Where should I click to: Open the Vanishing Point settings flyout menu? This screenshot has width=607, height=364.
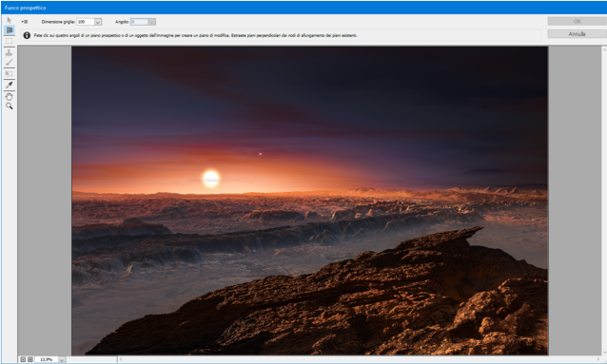click(x=25, y=22)
